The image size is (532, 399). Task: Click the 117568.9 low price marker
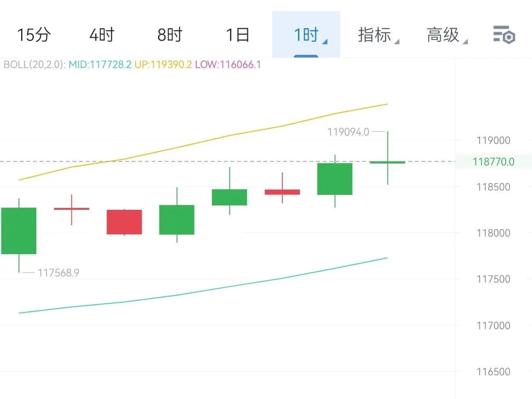click(58, 273)
